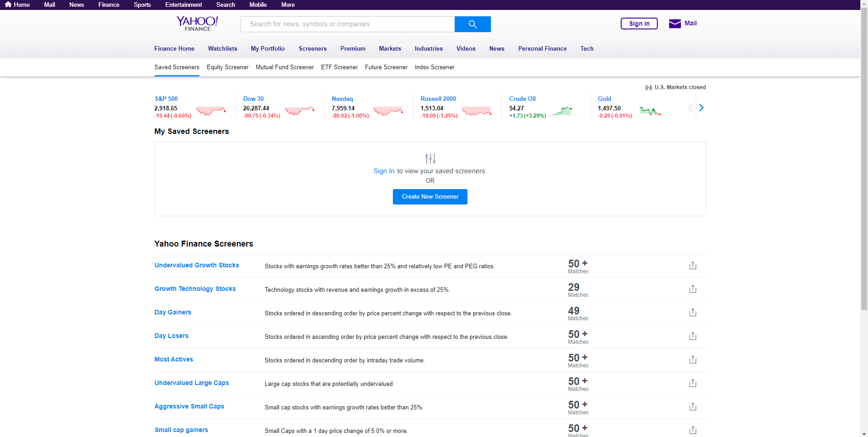
Task: Click the news and symbols search field
Action: click(x=347, y=24)
